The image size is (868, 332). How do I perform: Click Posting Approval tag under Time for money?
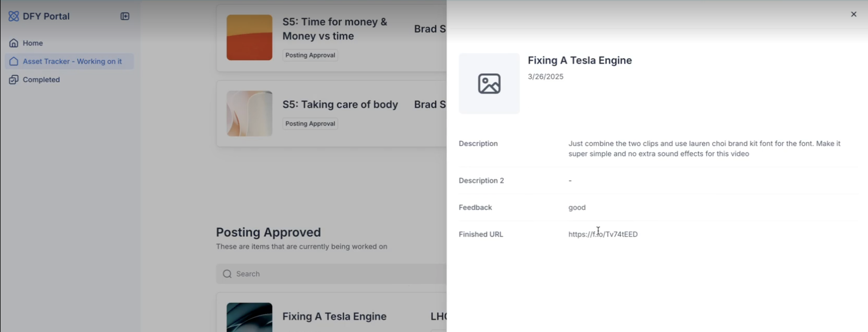(310, 55)
